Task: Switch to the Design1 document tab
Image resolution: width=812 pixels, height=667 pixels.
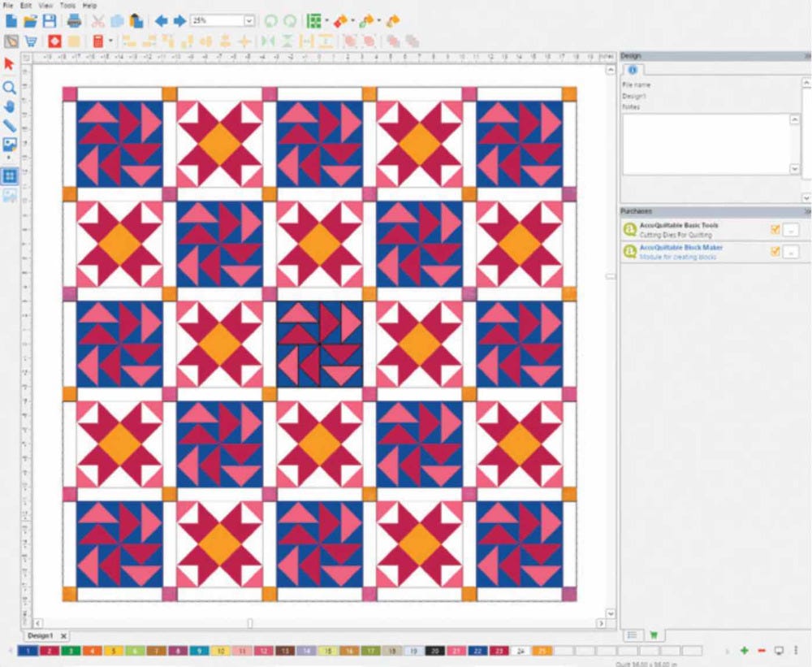Action: 40,635
